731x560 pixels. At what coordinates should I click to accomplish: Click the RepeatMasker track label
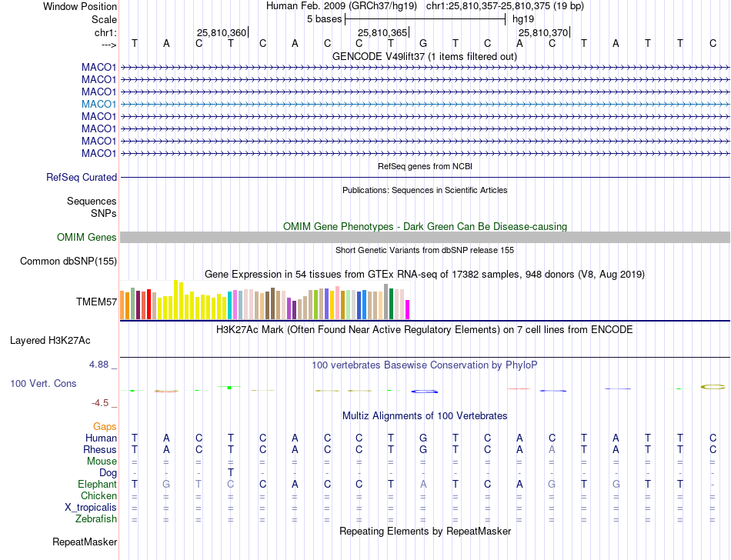(85, 542)
